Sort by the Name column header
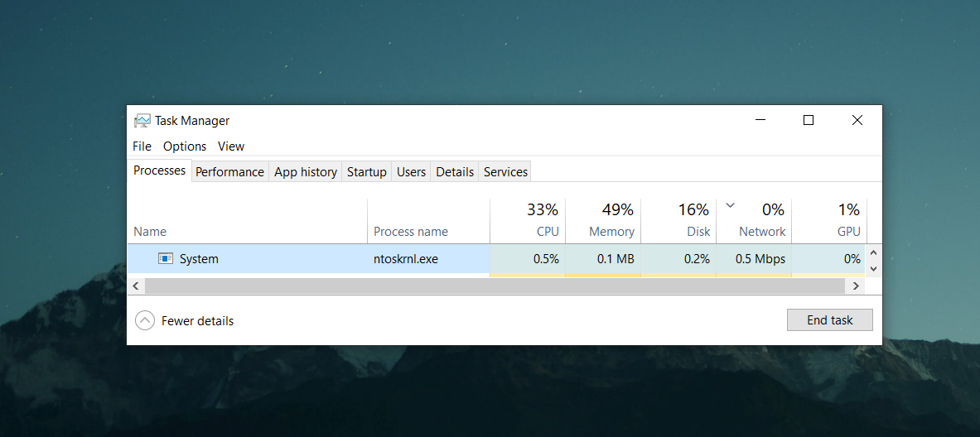This screenshot has width=980, height=437. pos(248,221)
